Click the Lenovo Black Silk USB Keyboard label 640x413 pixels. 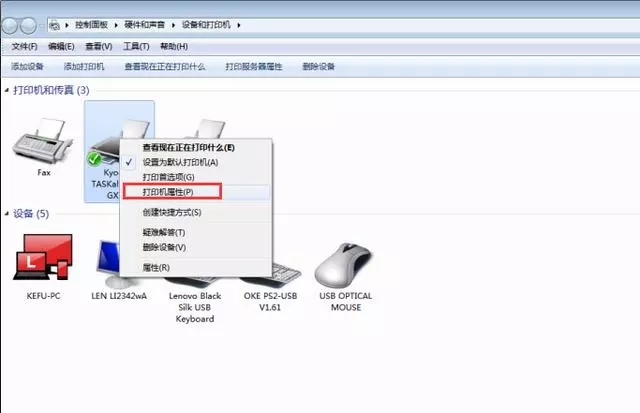pyautogui.click(x=195, y=307)
